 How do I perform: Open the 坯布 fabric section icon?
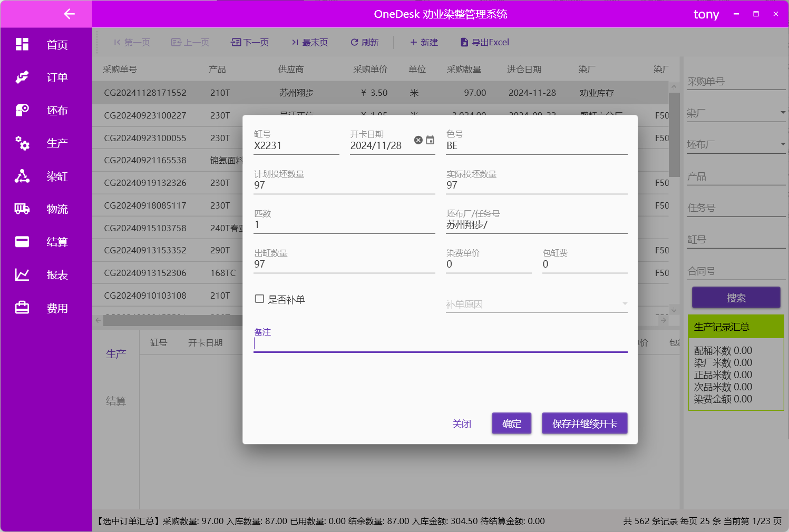pos(22,110)
